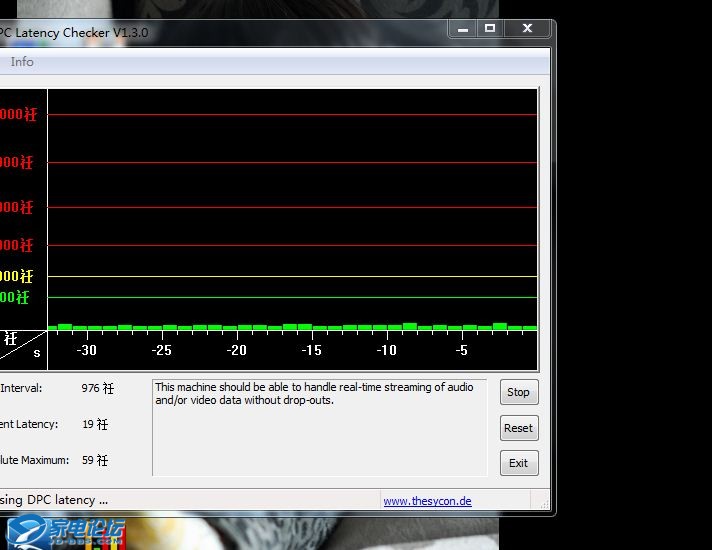The height and width of the screenshot is (550, 712).
Task: Click the -10 tick on time axis
Action: click(x=386, y=350)
